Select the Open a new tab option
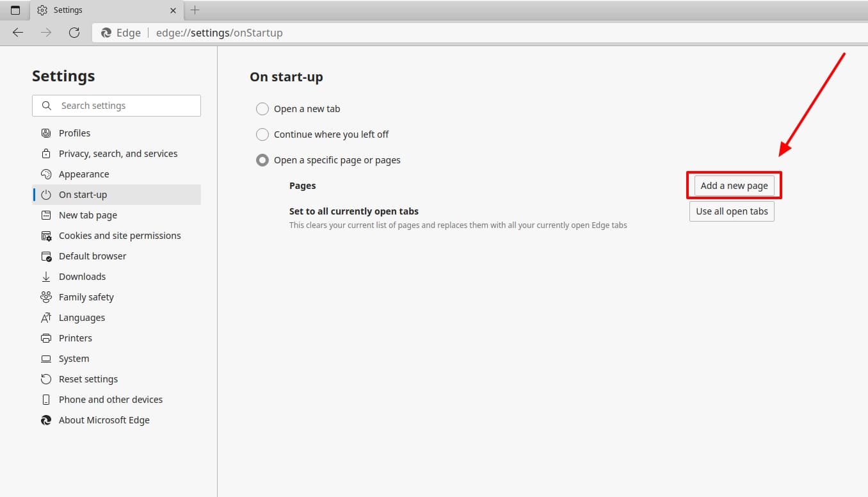 point(262,108)
